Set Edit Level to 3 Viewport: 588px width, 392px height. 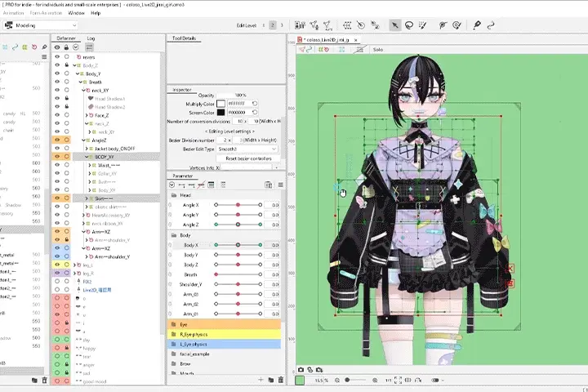tap(282, 25)
